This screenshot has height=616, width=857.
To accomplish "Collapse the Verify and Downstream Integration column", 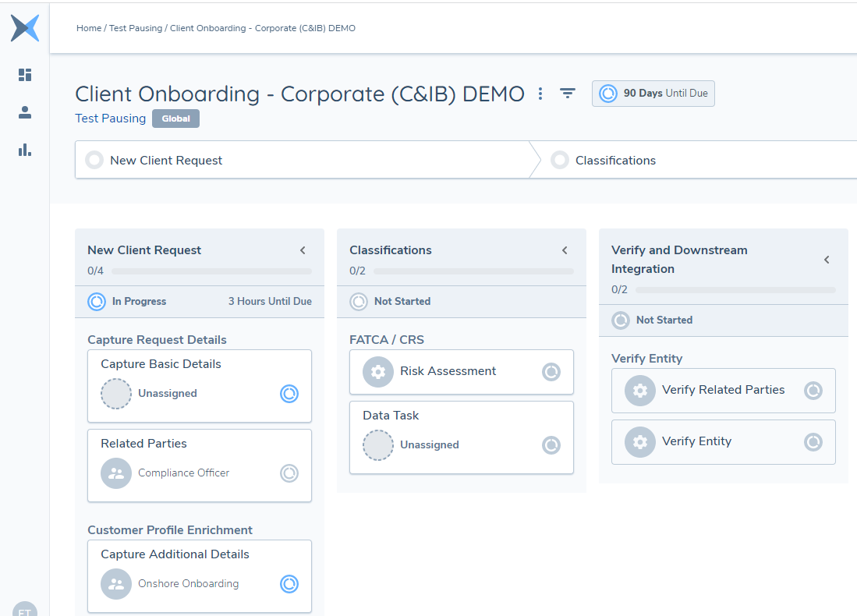I will 827,260.
